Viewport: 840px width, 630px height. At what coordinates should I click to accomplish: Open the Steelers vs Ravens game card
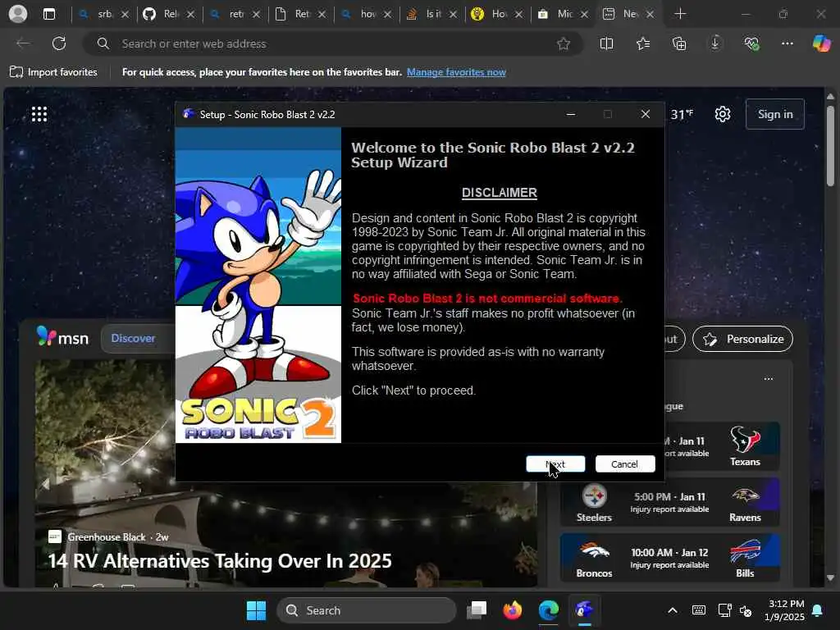[x=669, y=502]
